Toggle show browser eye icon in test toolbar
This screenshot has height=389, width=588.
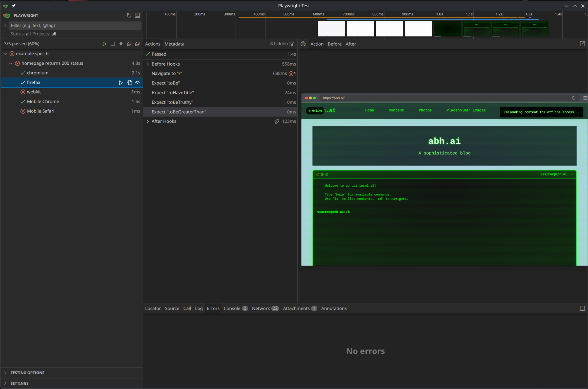click(121, 44)
